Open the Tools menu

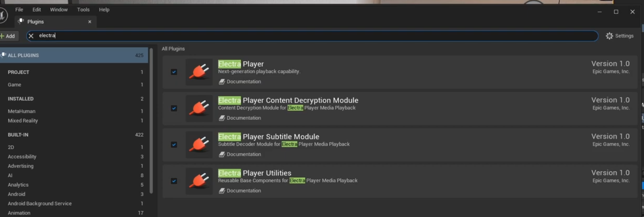point(83,9)
